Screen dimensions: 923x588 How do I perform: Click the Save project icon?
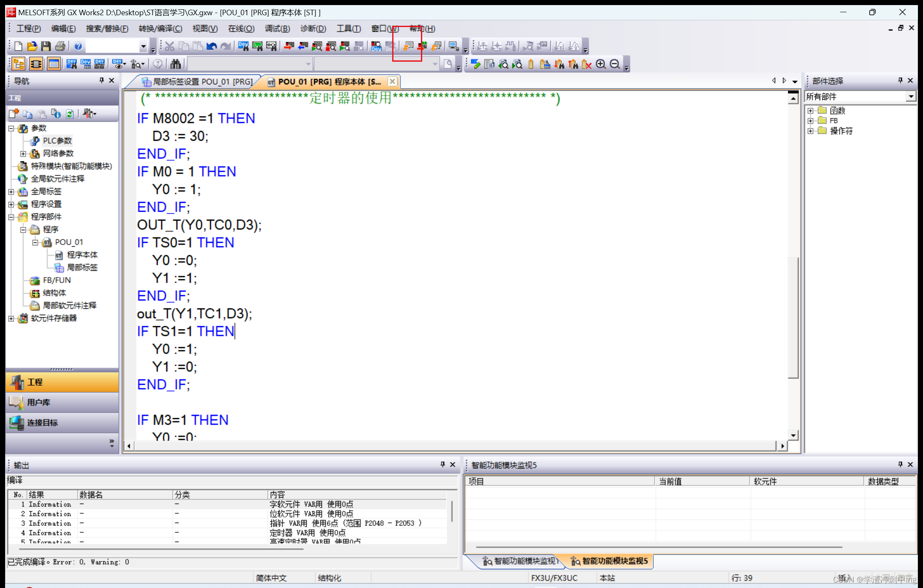(46, 46)
